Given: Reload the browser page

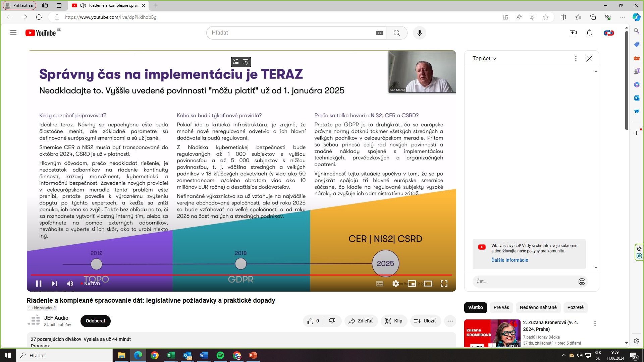Looking at the screenshot, I should [39, 17].
